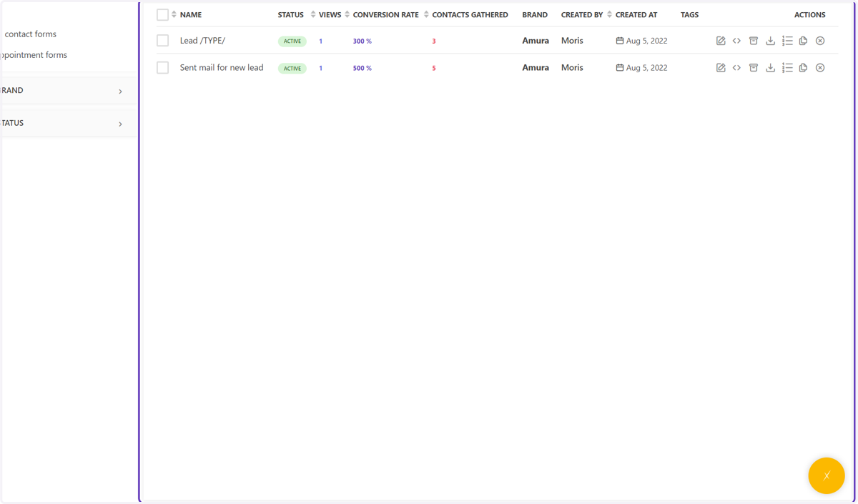Check Sent mail for new lead checkbox
The height and width of the screenshot is (504, 858).
pos(162,68)
